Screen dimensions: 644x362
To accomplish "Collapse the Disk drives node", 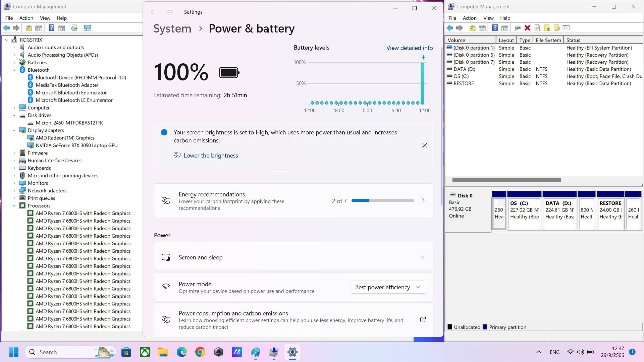I will tap(14, 115).
